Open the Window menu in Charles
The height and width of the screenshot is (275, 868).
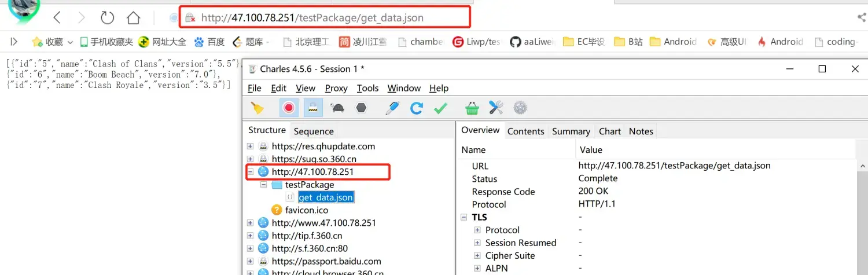[404, 88]
